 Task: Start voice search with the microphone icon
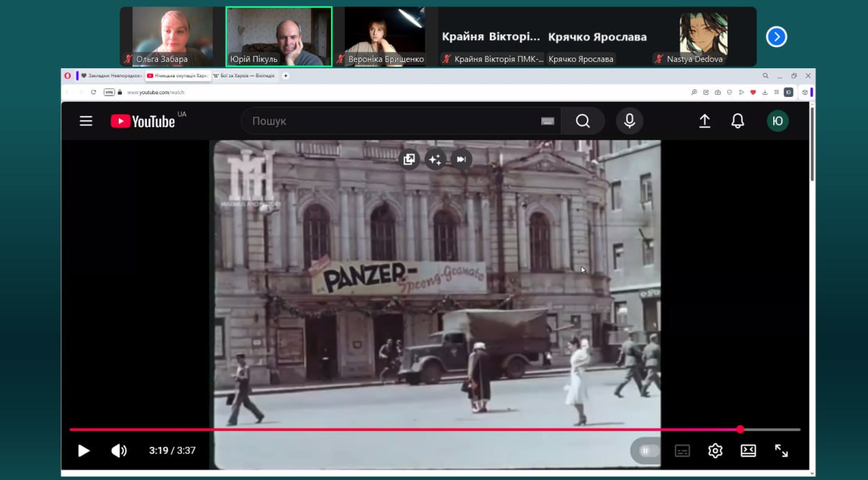(629, 121)
